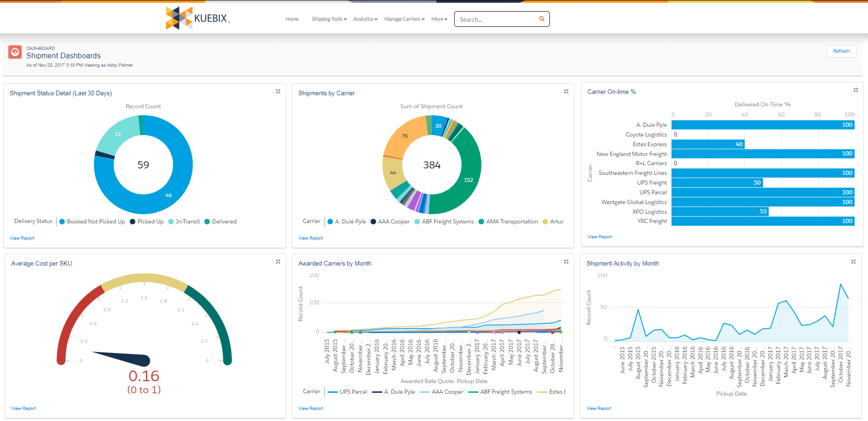
Task: Click the Kuebix logo
Action: pos(198,19)
